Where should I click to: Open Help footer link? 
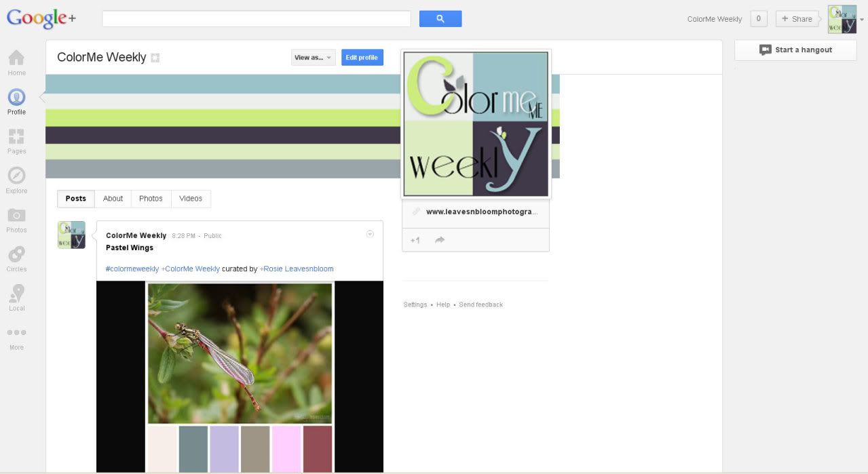coord(443,305)
